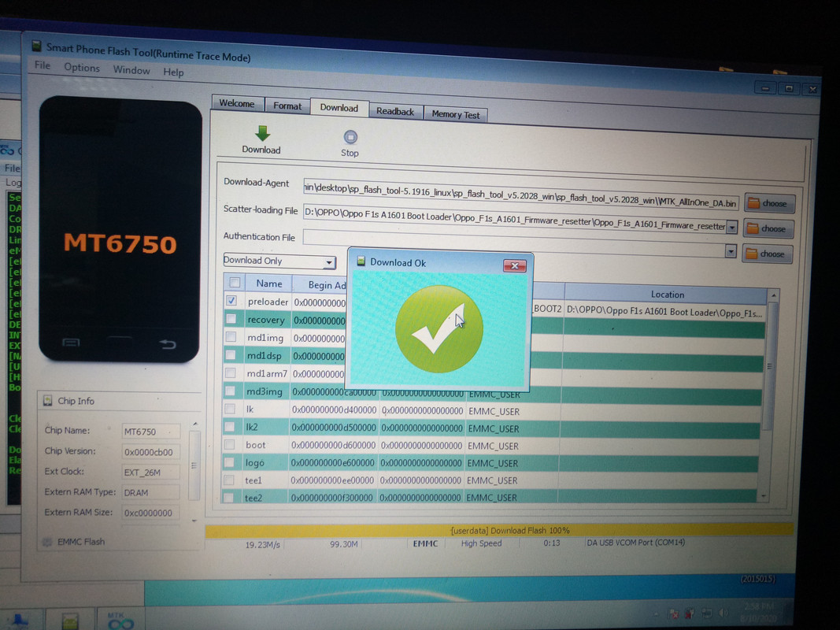Click choose button for Scatter-loading File

pos(768,228)
